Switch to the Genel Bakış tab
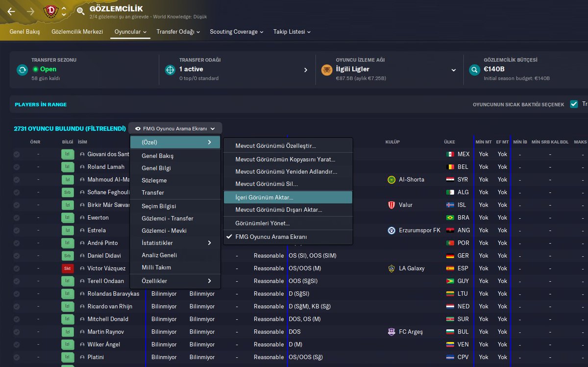The height and width of the screenshot is (367, 588). tap(24, 32)
